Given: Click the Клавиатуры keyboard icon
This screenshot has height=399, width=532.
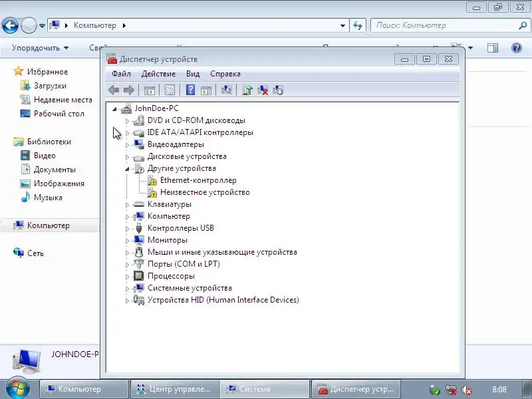Looking at the screenshot, I should pos(139,204).
